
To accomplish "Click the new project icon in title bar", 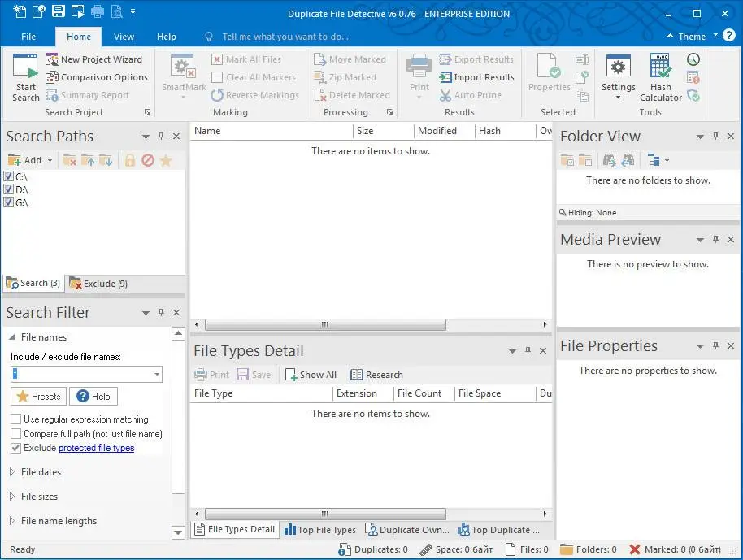I will point(19,11).
